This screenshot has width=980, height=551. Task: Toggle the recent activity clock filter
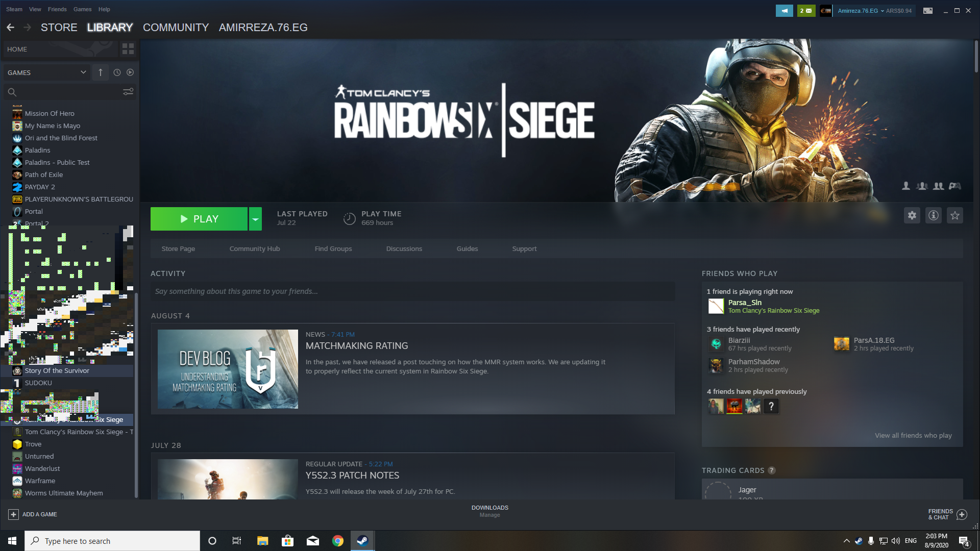click(117, 72)
